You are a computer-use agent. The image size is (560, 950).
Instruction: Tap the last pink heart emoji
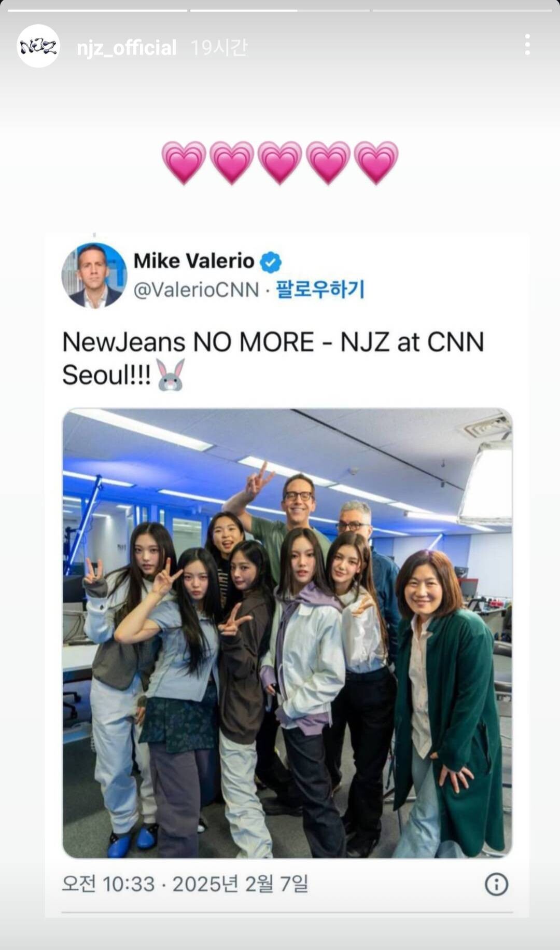coord(376,162)
